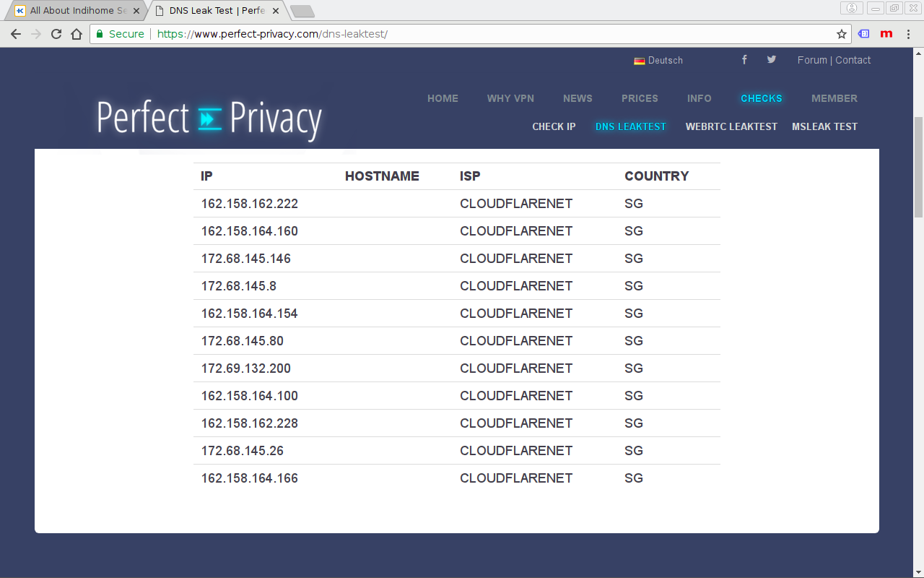Screen dimensions: 924x578
Task: Open the Chrome three-dot menu
Action: 910,34
